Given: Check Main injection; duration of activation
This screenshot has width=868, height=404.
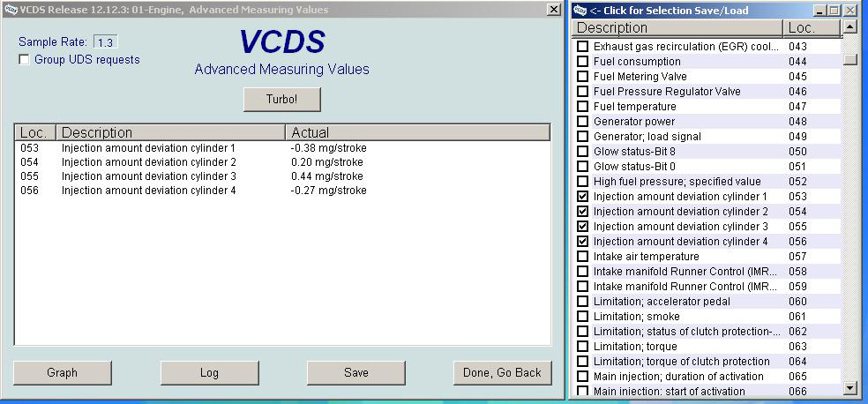Looking at the screenshot, I should [x=582, y=376].
